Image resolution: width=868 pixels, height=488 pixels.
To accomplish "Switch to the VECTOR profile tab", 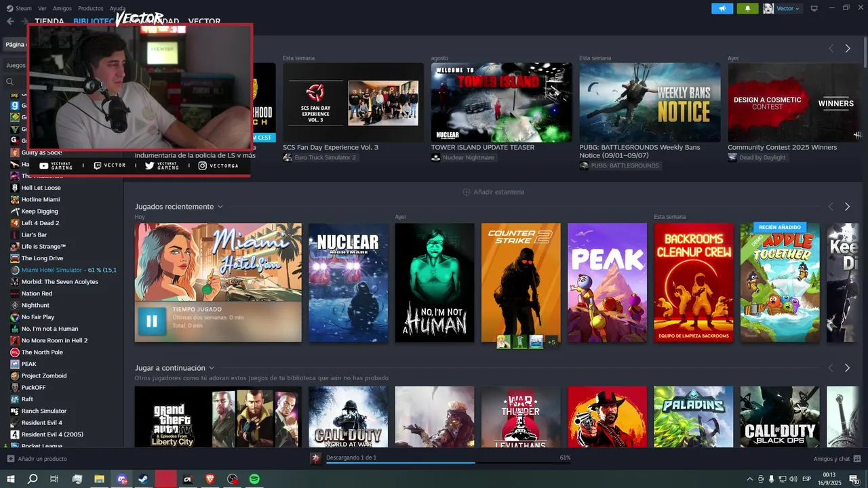I will [204, 21].
